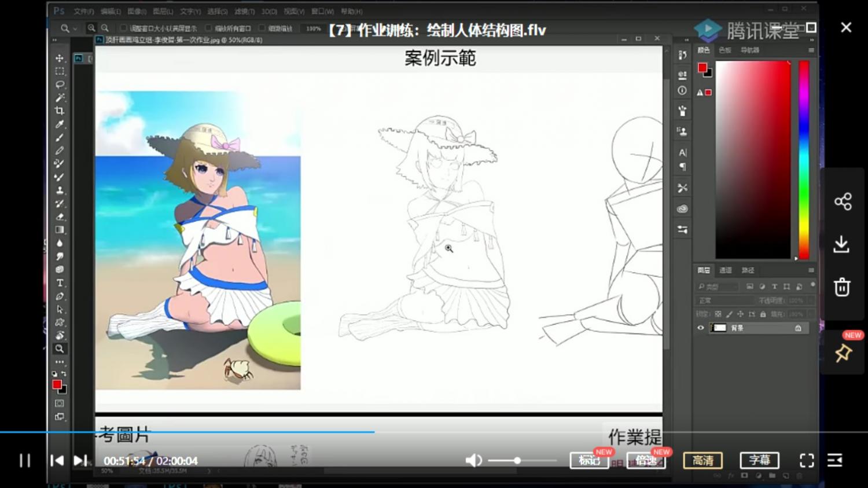Open the 文件(F) menu
Image resolution: width=868 pixels, height=488 pixels.
click(84, 12)
